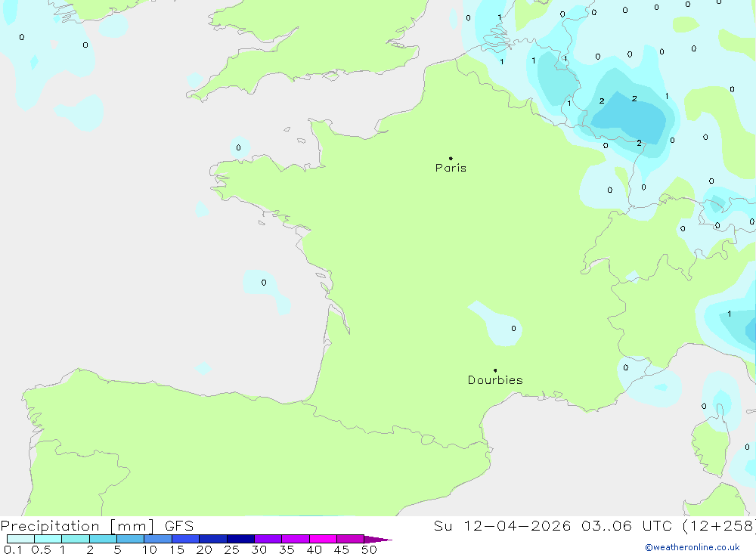Click the Paris location dot
756x554 pixels.
point(451,158)
